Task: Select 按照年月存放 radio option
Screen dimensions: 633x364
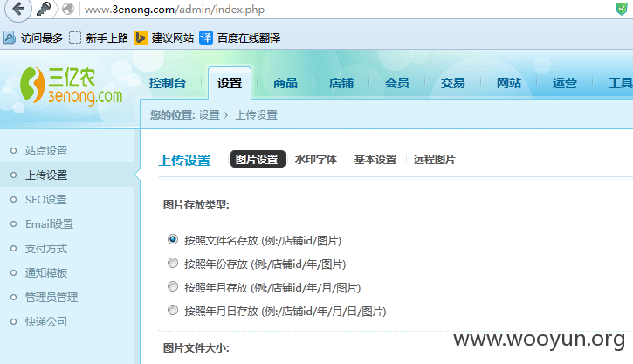Action: [x=173, y=286]
